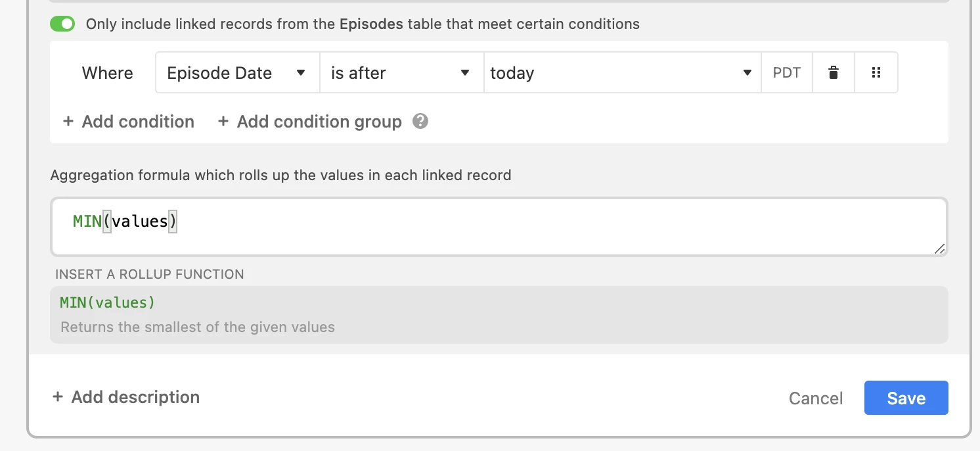Click the 'values' token in the formula
This screenshot has height=451, width=980.
pos(140,222)
